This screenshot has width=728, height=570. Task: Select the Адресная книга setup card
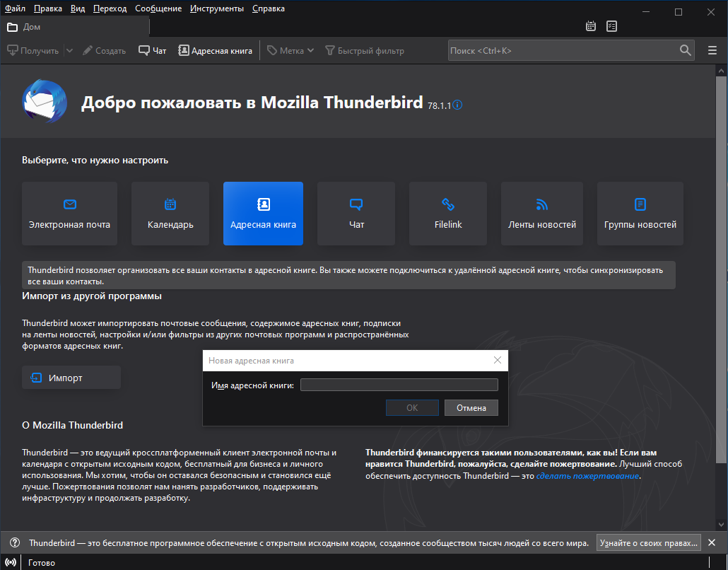[263, 214]
